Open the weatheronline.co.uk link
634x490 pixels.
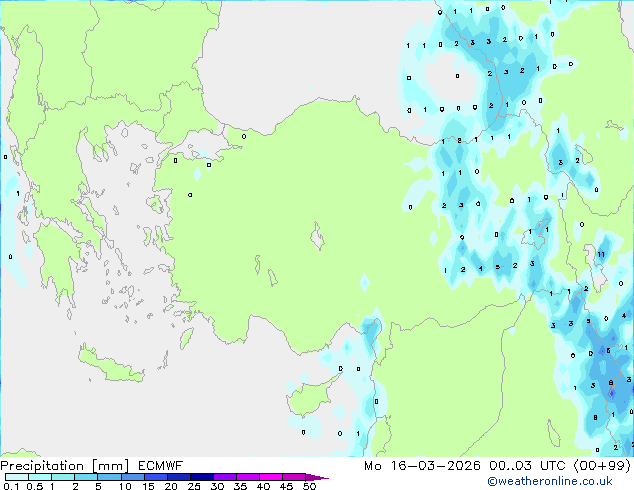550,481
